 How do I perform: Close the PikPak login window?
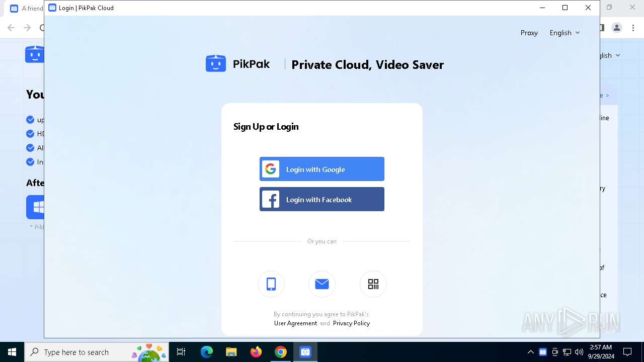[x=588, y=8]
